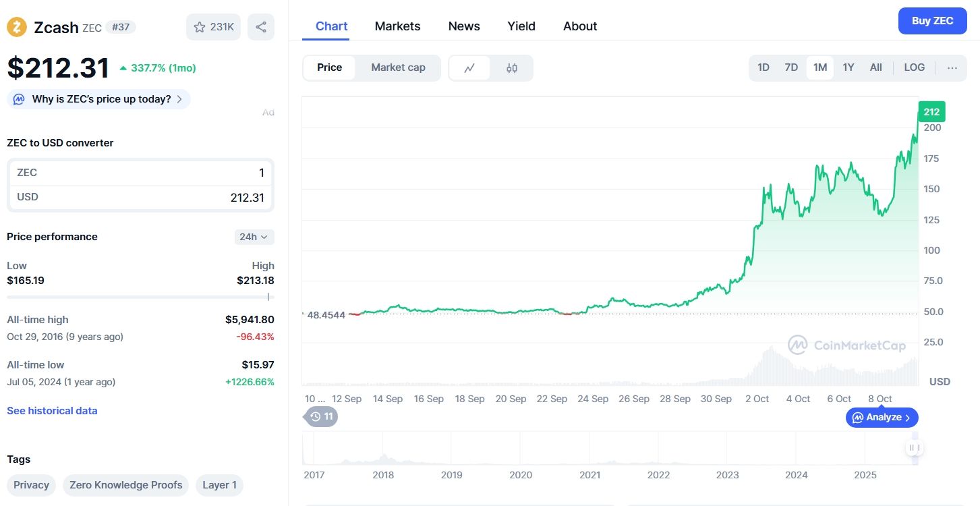Click the history events badge showing 11

tap(322, 416)
